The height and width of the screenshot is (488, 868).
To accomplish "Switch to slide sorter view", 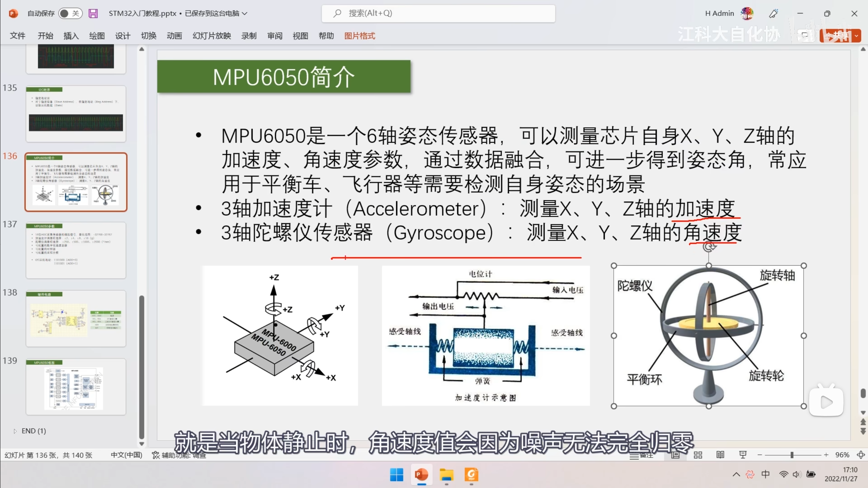I will (x=698, y=455).
